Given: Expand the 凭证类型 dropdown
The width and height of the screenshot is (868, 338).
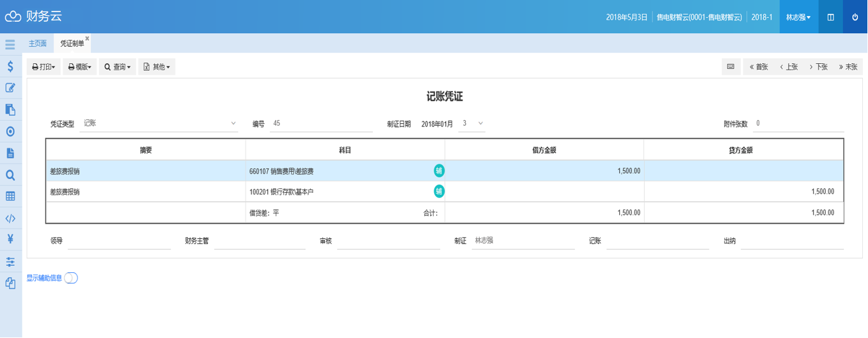Looking at the screenshot, I should (160, 123).
